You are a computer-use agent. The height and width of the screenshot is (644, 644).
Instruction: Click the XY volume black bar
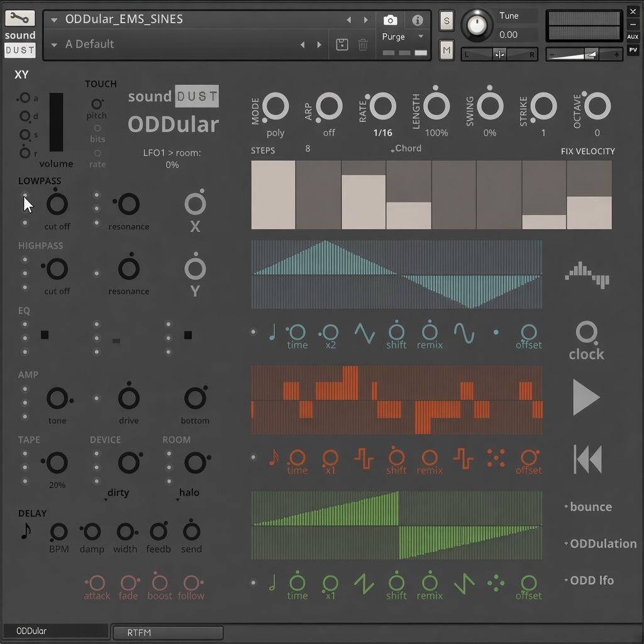(56, 122)
